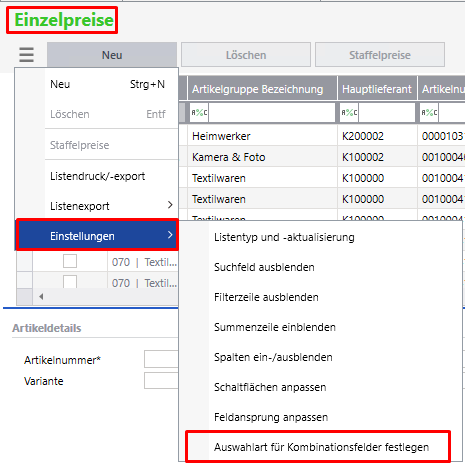Click the Neu toolbar button
465x466 pixels.
112,55
